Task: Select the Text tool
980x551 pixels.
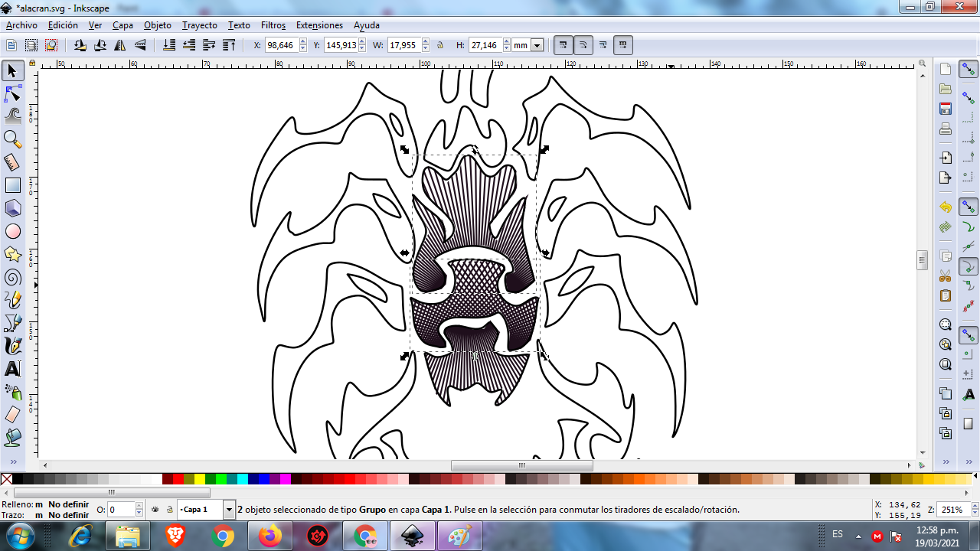Action: pos(12,369)
